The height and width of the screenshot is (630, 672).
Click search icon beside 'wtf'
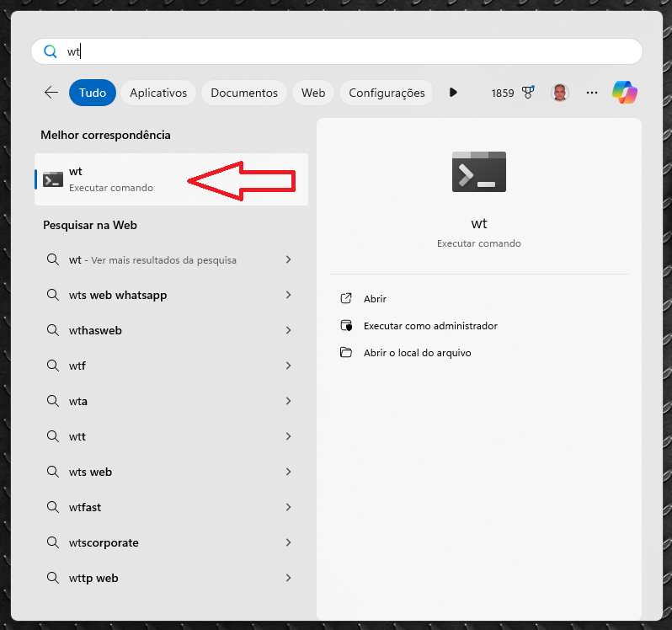click(x=53, y=366)
